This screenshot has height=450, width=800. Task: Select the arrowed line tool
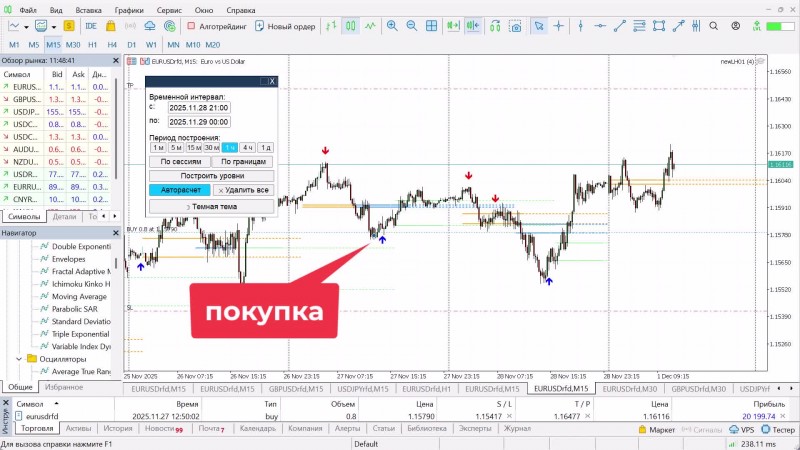[x=678, y=26]
